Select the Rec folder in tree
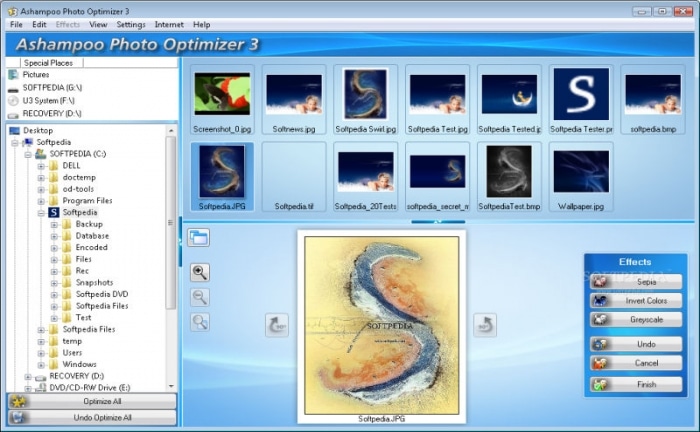This screenshot has height=432, width=700. point(82,270)
